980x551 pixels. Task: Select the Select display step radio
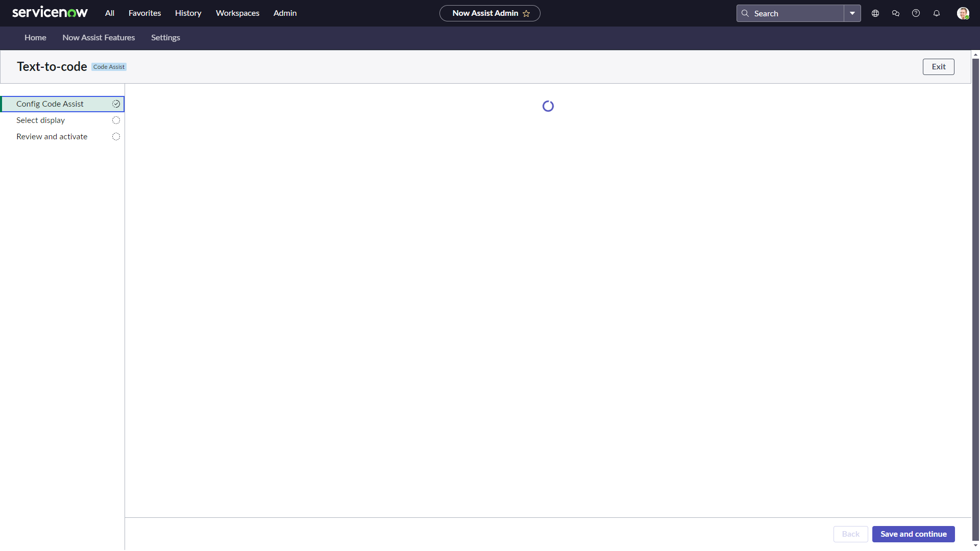pyautogui.click(x=115, y=120)
